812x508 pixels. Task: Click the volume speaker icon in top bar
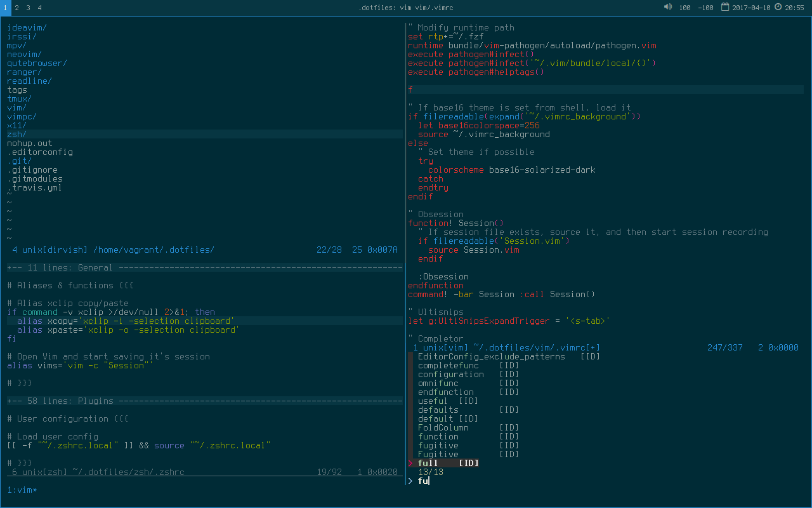coord(668,8)
